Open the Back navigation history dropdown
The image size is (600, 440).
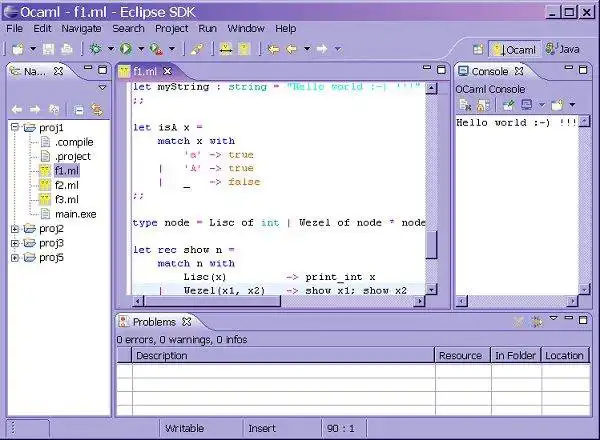click(x=307, y=49)
